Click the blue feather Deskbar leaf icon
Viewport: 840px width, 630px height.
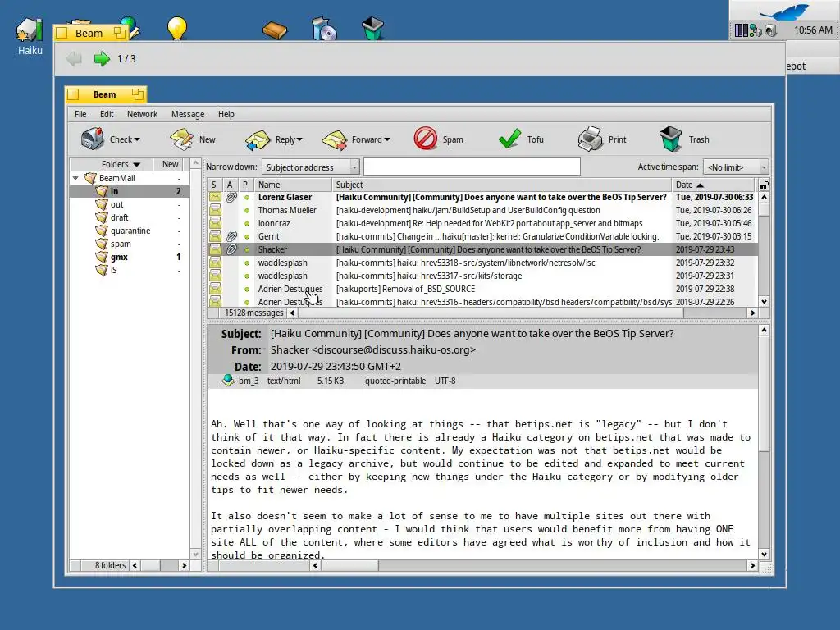pyautogui.click(x=783, y=11)
